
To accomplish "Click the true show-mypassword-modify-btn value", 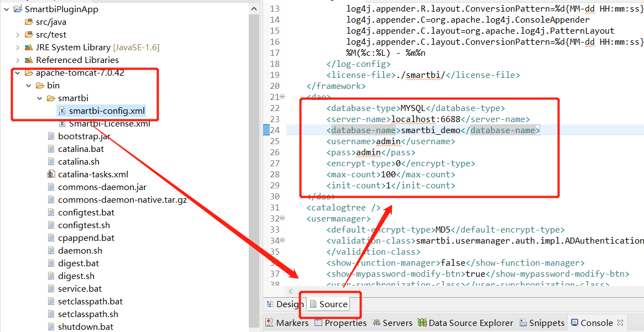I will [475, 274].
